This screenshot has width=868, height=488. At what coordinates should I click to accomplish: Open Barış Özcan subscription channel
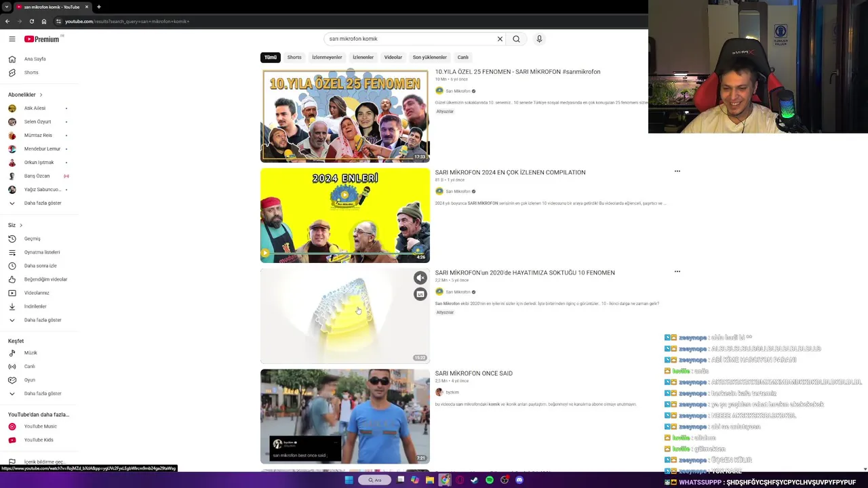[x=37, y=176]
